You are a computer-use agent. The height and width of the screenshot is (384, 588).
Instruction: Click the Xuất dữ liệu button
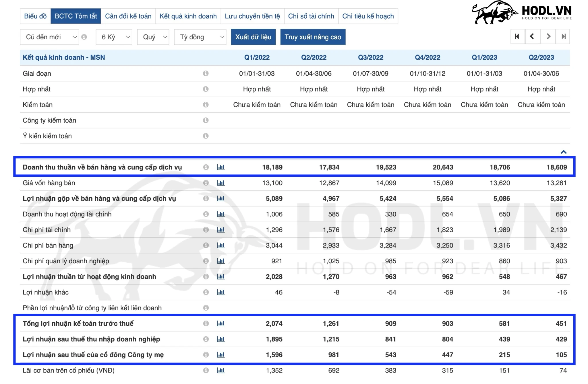point(253,37)
